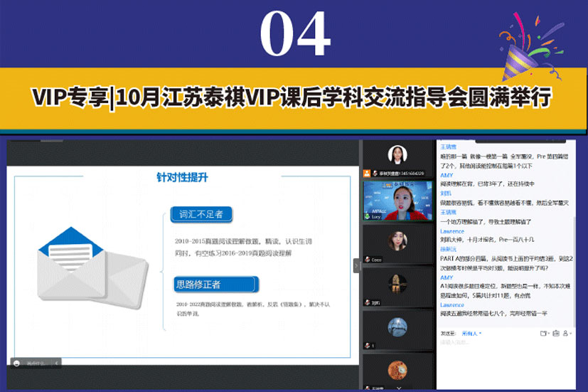The width and height of the screenshot is (588, 392).
Task: Toggle the microphone icon on Coco's tile
Action: point(368,260)
